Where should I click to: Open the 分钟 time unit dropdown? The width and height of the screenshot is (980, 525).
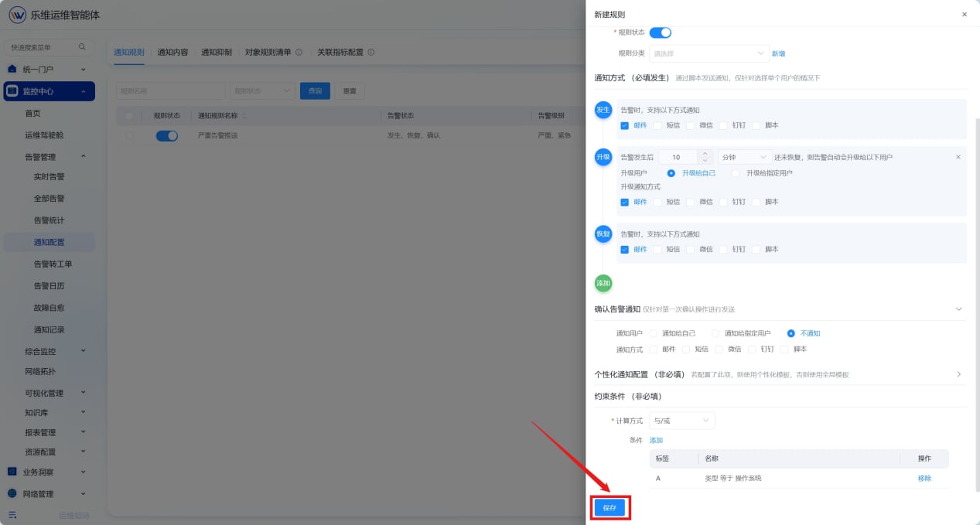point(745,157)
